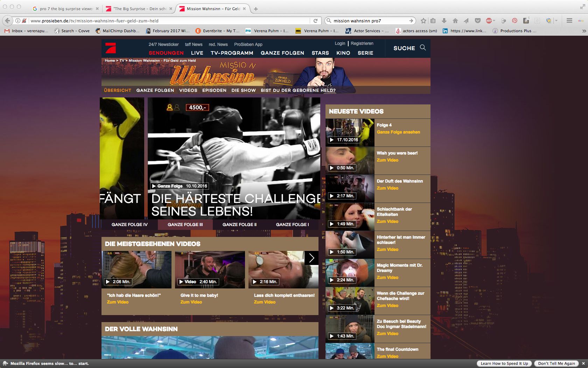Image resolution: width=588 pixels, height=368 pixels.
Task: Open the site search magnifier icon
Action: tap(423, 48)
